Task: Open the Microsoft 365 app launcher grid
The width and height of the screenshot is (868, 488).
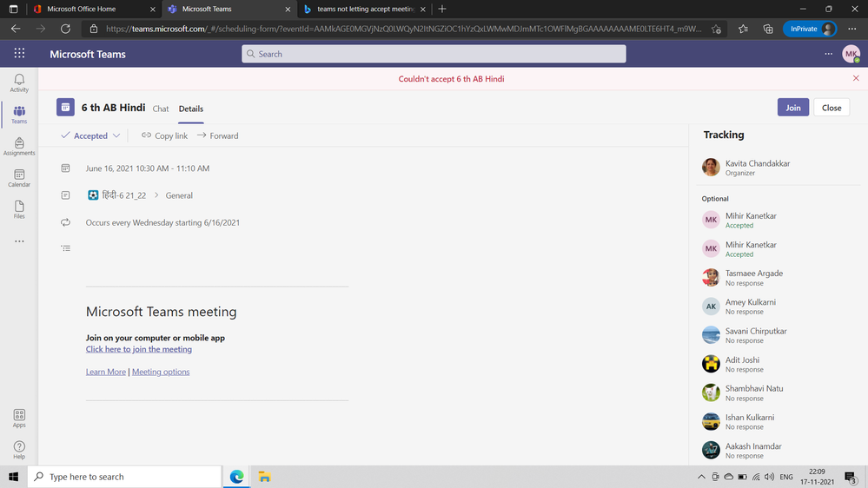Action: pyautogui.click(x=19, y=53)
